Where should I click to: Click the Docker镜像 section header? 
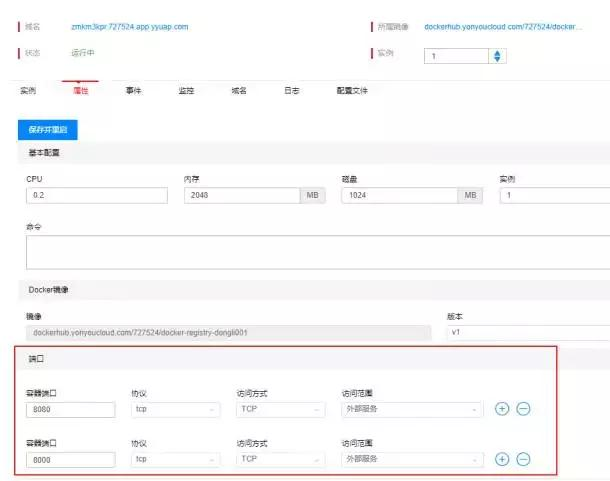click(x=48, y=290)
